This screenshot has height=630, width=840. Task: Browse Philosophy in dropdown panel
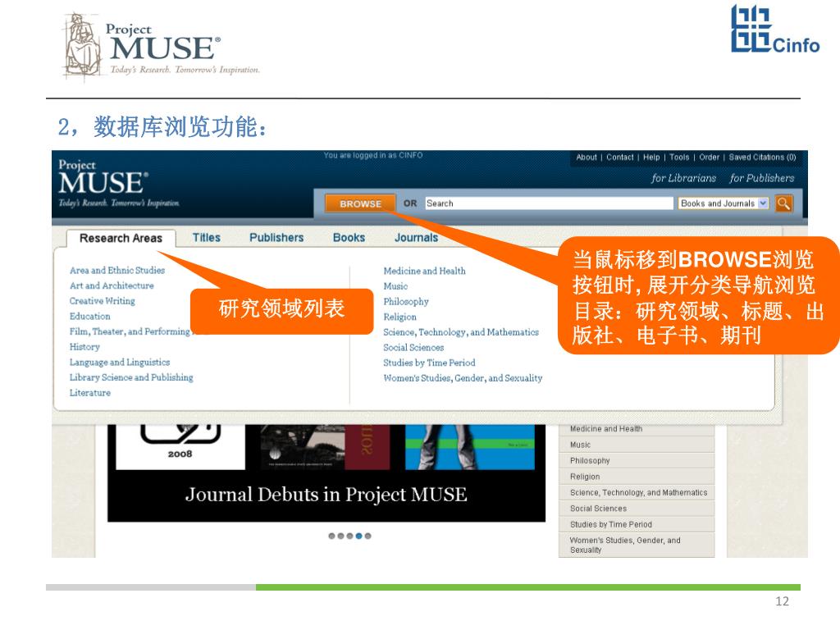coord(406,302)
